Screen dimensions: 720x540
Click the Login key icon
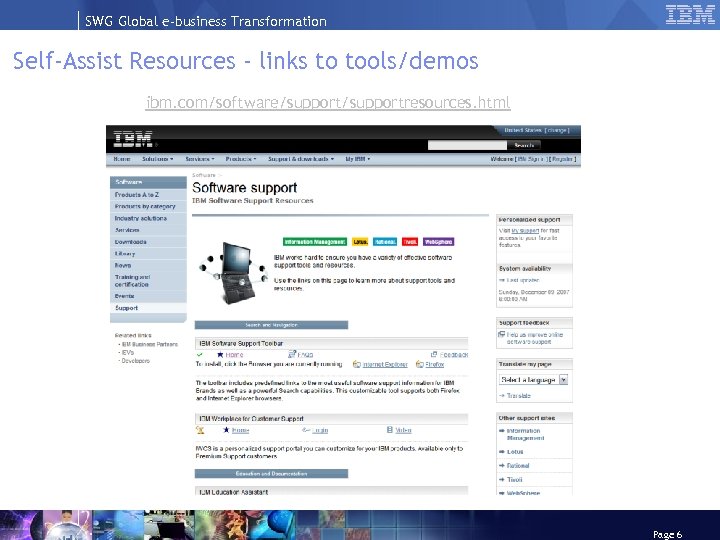(306, 430)
